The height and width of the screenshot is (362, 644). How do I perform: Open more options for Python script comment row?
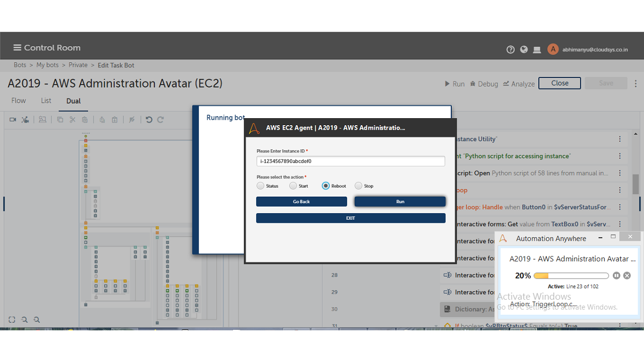[620, 156]
